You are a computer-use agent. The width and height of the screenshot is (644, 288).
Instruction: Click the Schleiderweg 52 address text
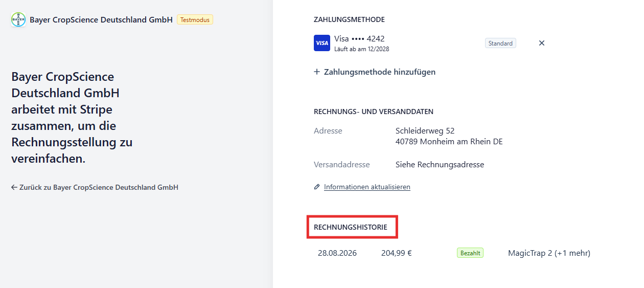[425, 131]
